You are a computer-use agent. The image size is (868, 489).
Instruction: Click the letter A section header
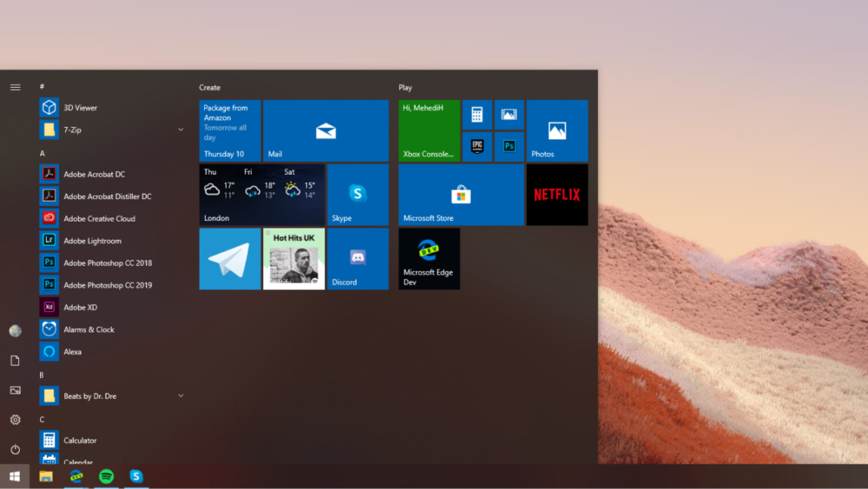pyautogui.click(x=43, y=153)
